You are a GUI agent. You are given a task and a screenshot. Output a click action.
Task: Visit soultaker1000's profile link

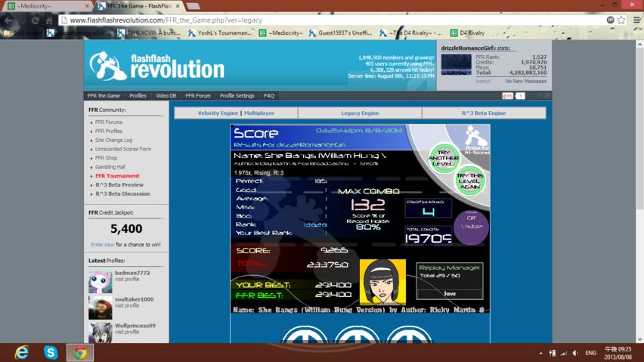tap(127, 306)
